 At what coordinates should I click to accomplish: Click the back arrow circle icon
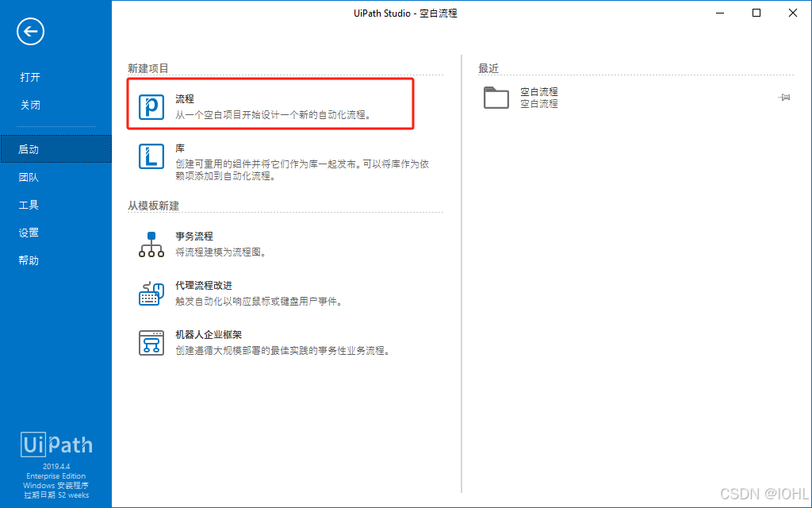(31, 31)
